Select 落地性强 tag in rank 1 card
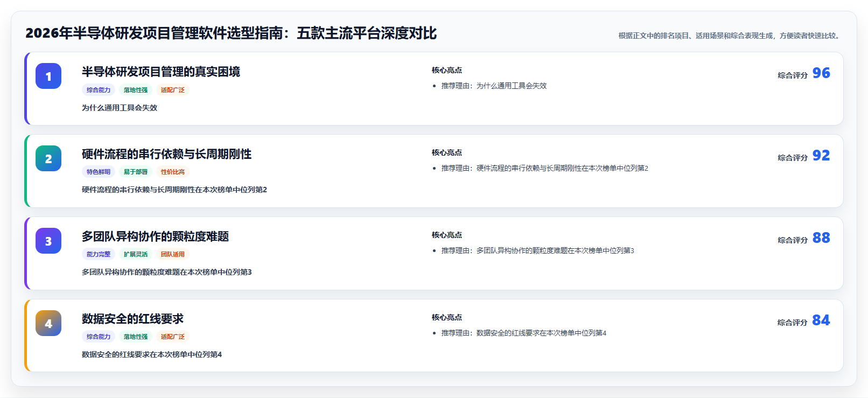Image resolution: width=868 pixels, height=398 pixels. 136,90
